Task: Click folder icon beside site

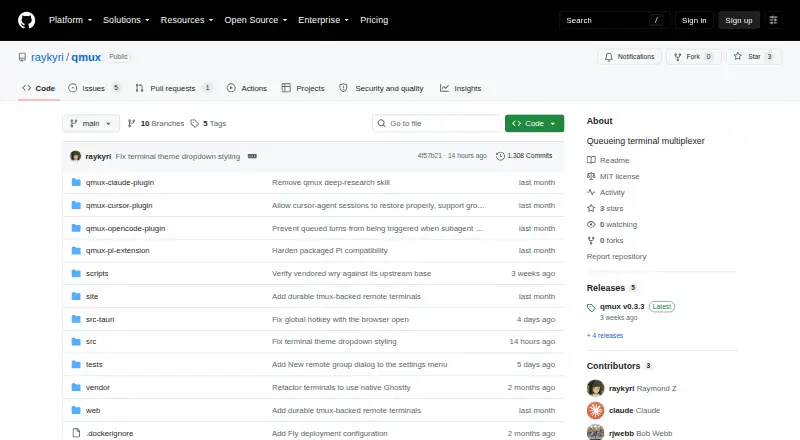Action: pos(76,296)
